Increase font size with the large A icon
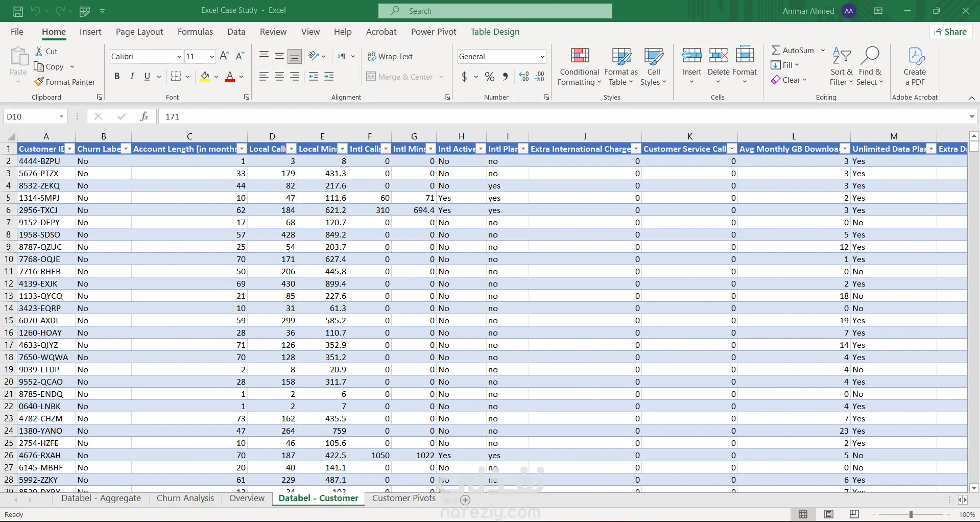 [x=224, y=56]
